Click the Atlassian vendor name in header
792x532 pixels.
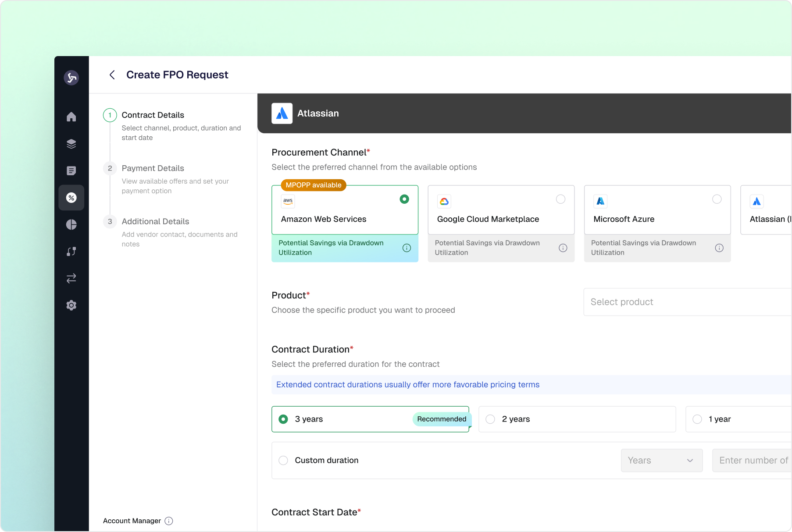[x=318, y=113]
